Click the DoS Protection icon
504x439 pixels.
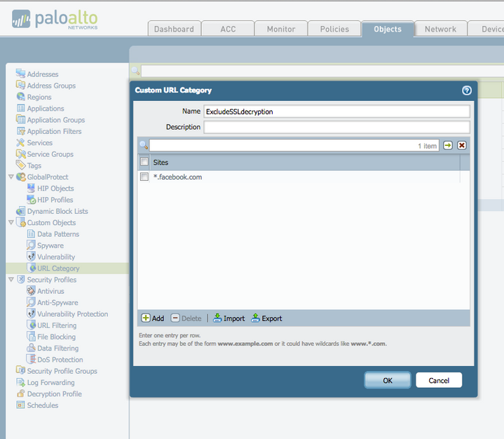point(31,359)
